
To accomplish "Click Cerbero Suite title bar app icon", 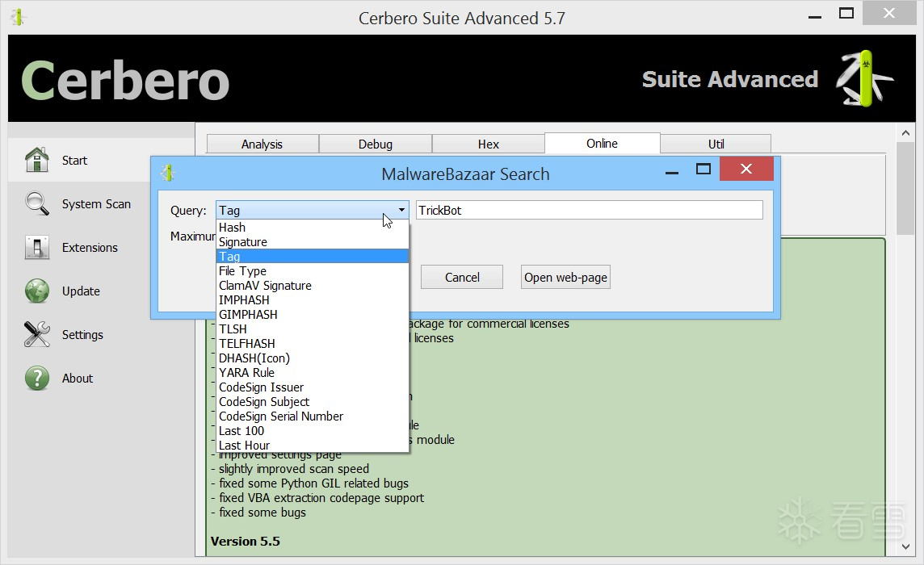I will [x=18, y=18].
